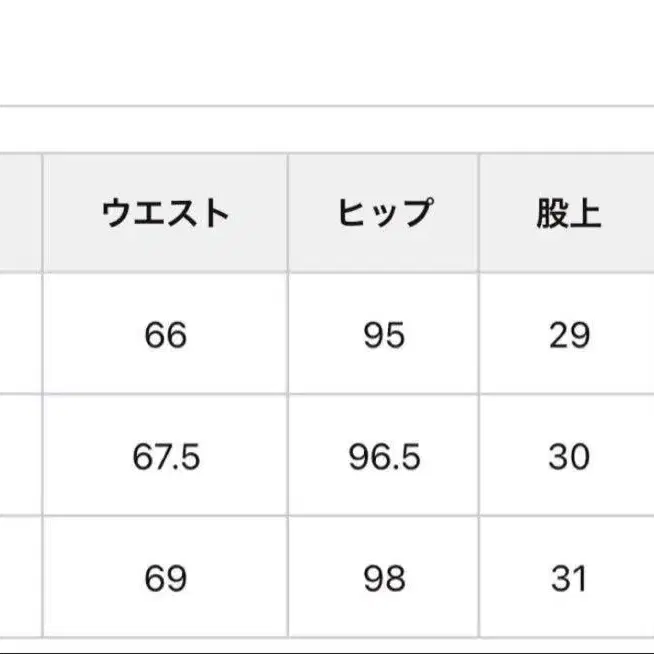Select the ヒップ column header
Viewport: 654px width, 654px height.
click(x=384, y=213)
